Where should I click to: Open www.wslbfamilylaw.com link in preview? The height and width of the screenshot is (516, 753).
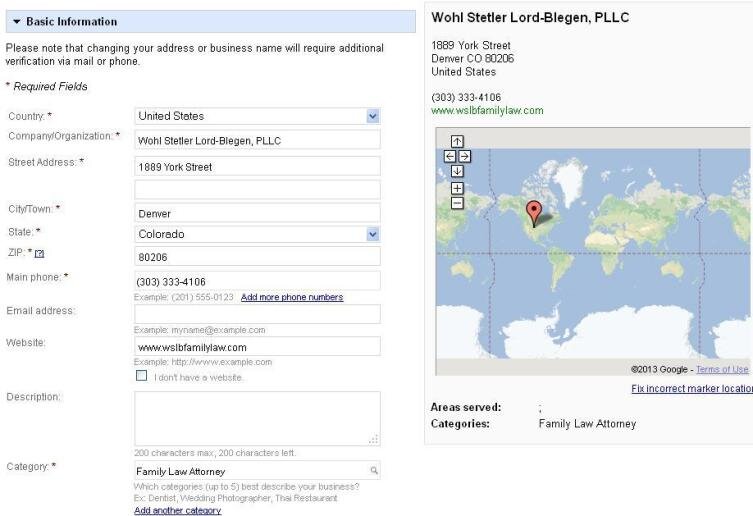[487, 111]
